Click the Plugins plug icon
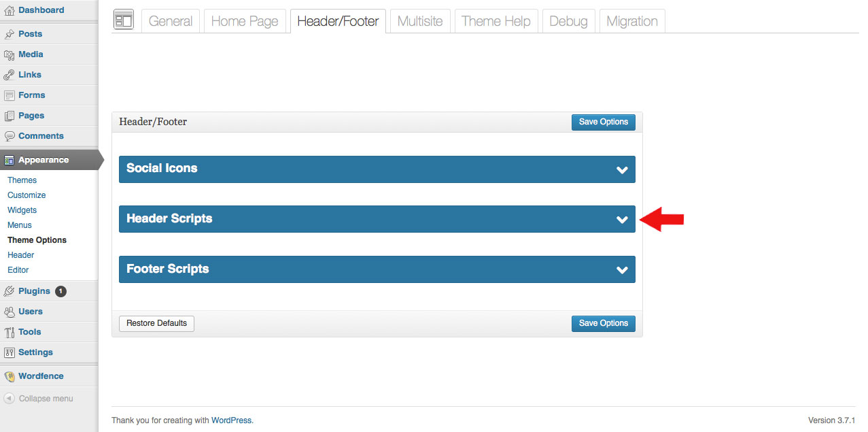Screen dimensions: 868x432 click(x=9, y=291)
